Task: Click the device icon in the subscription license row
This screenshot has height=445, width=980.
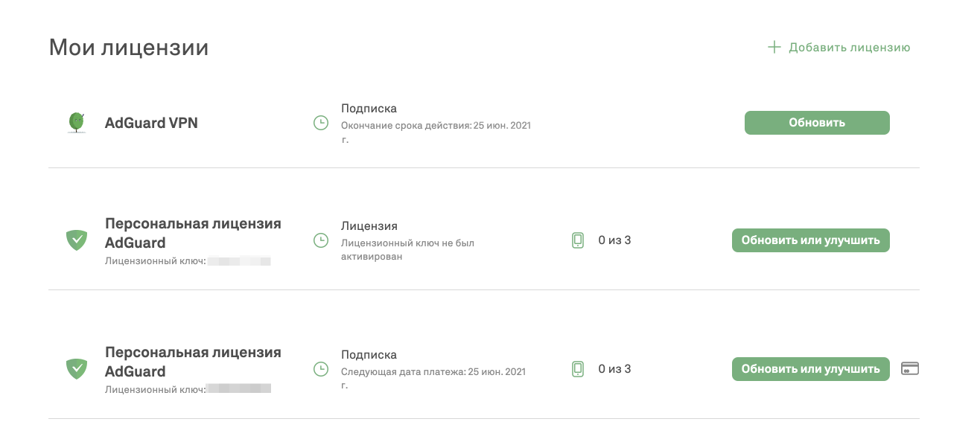Action: [578, 368]
